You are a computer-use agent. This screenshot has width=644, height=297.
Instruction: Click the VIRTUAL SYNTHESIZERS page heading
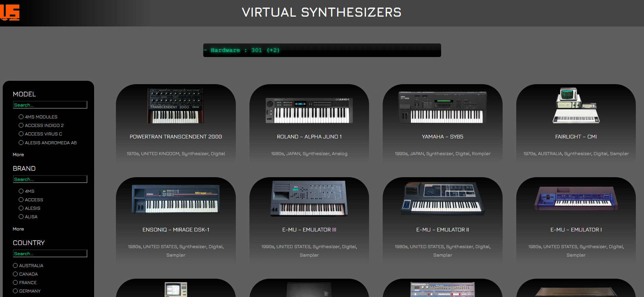coord(321,13)
